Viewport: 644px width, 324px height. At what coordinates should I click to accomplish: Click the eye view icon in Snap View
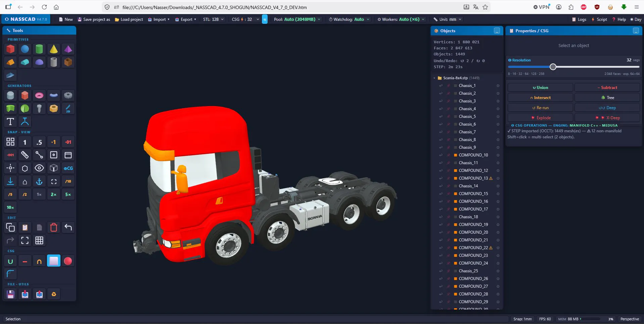39,168
